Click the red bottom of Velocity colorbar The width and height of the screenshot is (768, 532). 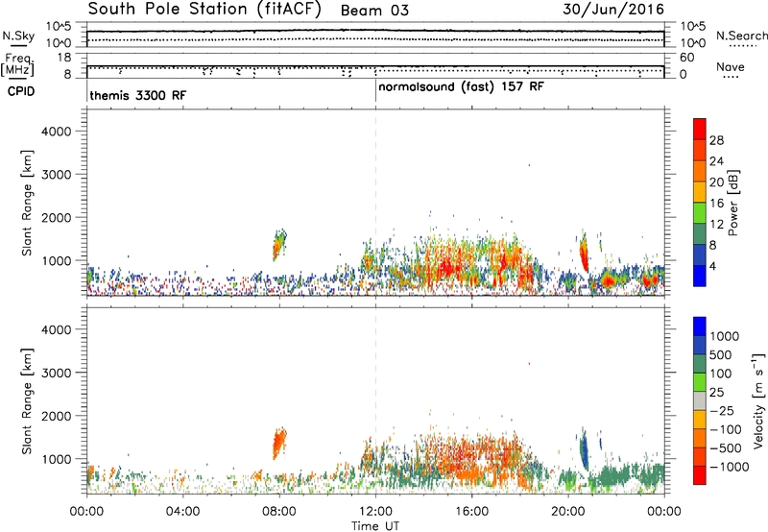tap(700, 475)
